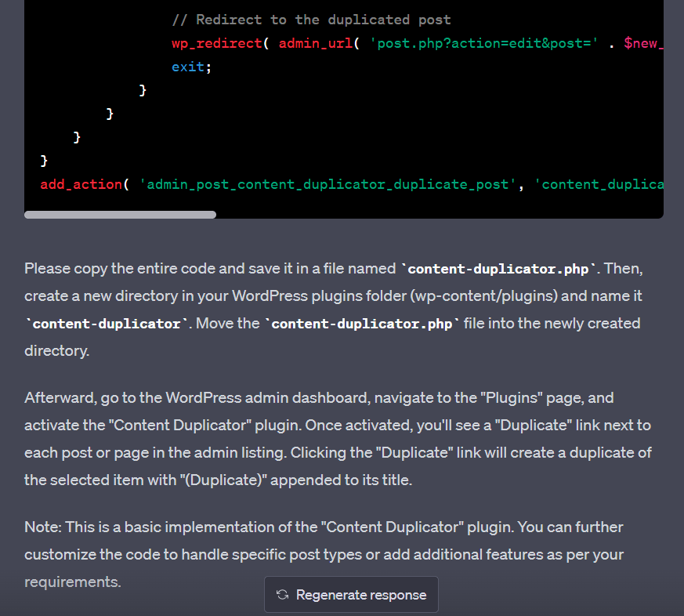Click the circular arrows regenerate icon
684x616 pixels.
[283, 596]
